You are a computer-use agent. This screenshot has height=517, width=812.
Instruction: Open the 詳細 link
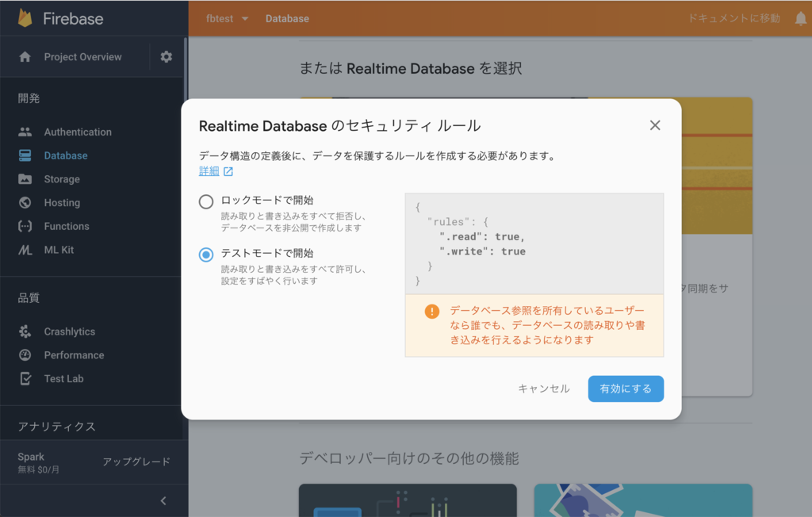coord(209,171)
